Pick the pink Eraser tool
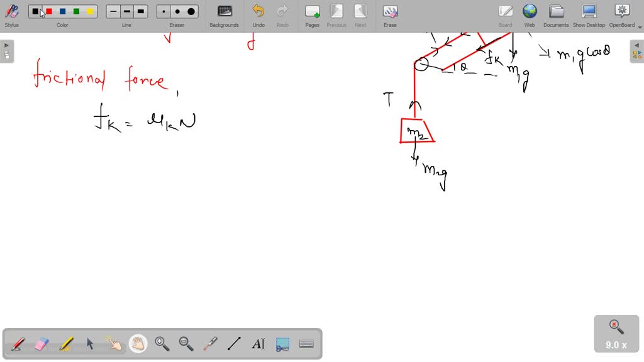 [42, 344]
